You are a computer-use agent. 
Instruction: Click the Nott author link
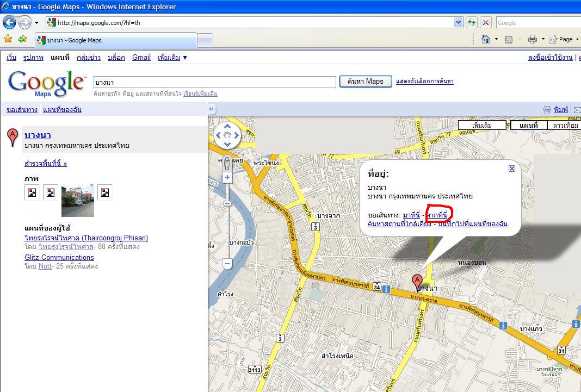tap(45, 266)
